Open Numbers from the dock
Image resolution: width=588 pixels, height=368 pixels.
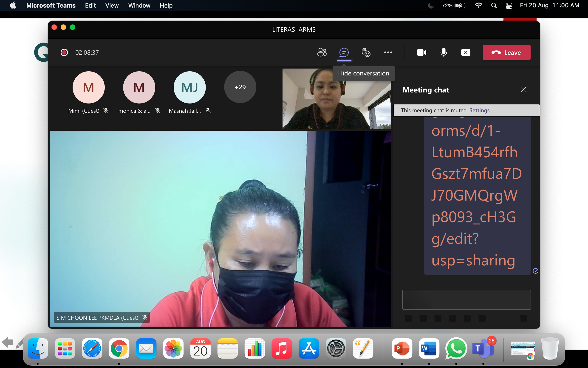tap(255, 348)
